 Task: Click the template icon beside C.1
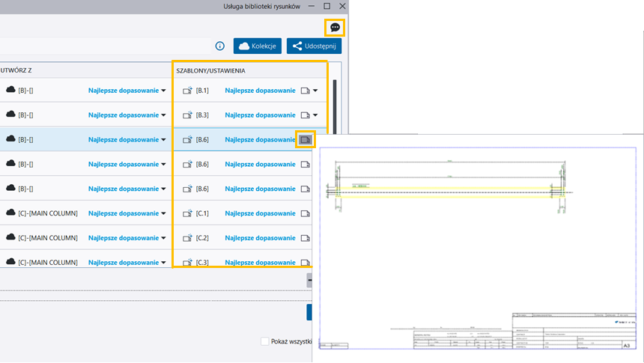[187, 213]
